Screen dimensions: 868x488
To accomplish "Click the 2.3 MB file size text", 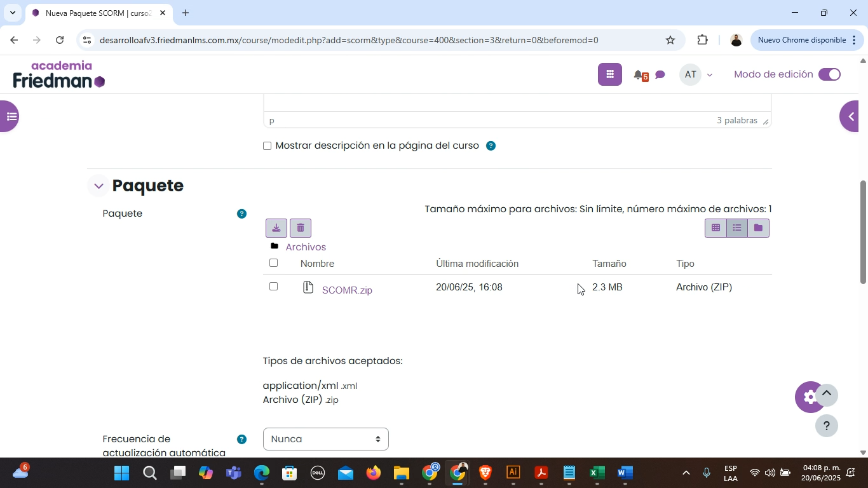I will 607,287.
